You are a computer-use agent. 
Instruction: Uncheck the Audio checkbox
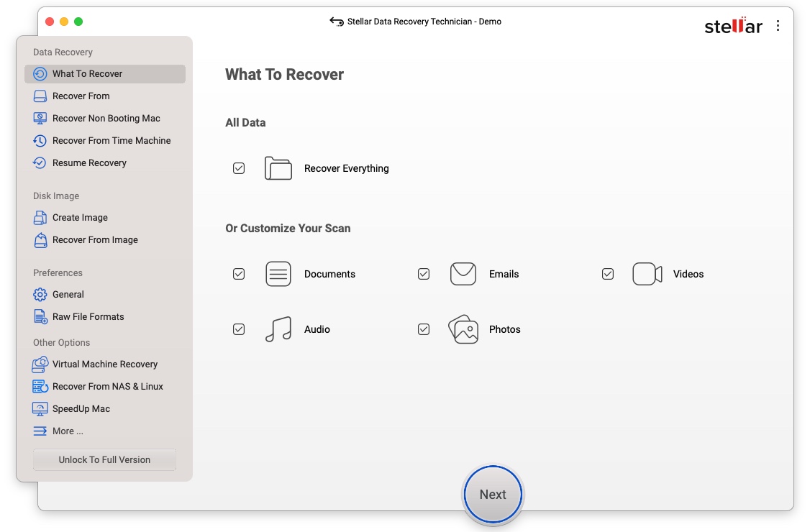click(x=239, y=329)
